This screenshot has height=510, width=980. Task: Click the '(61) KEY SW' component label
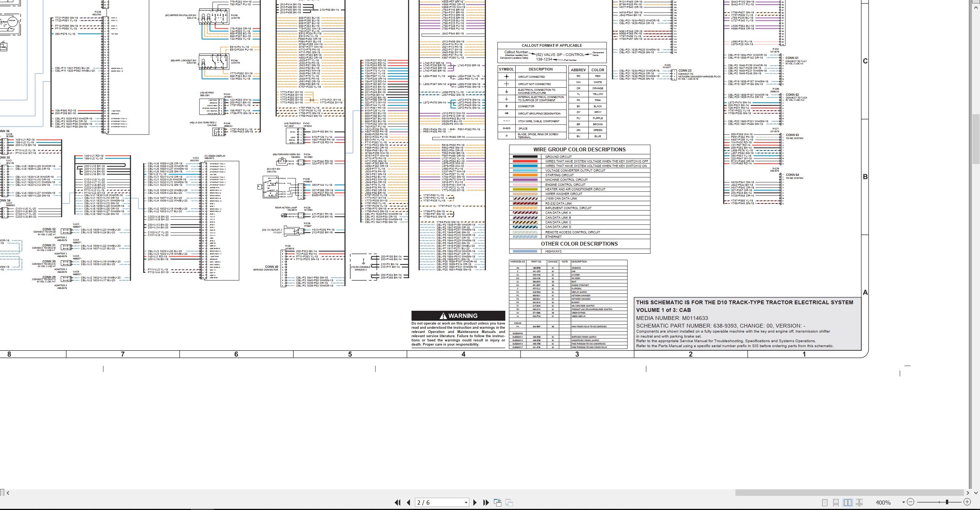[273, 169]
